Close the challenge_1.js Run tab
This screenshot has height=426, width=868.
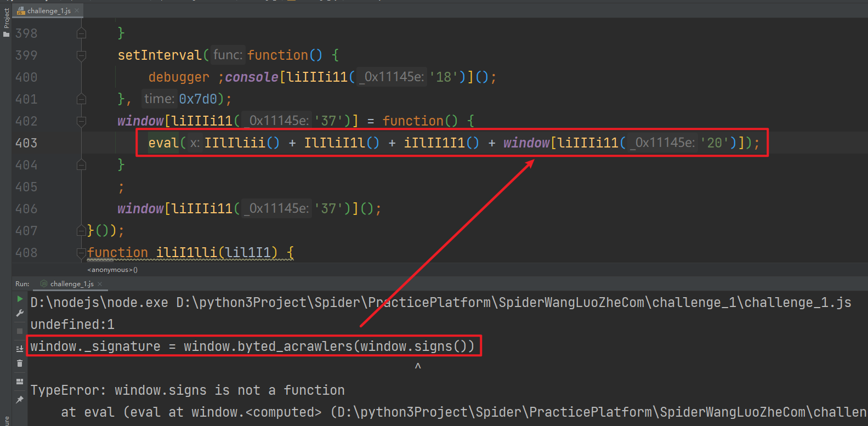click(x=100, y=284)
